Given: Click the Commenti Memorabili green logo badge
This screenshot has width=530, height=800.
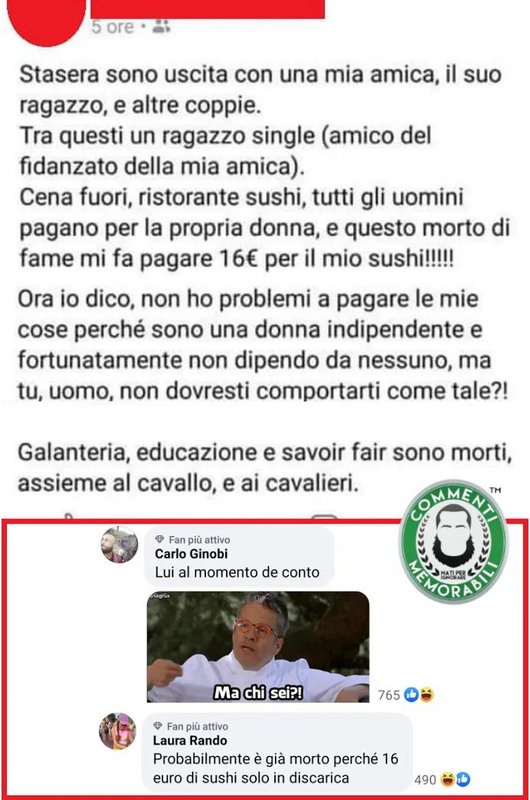Looking at the screenshot, I should [x=452, y=541].
